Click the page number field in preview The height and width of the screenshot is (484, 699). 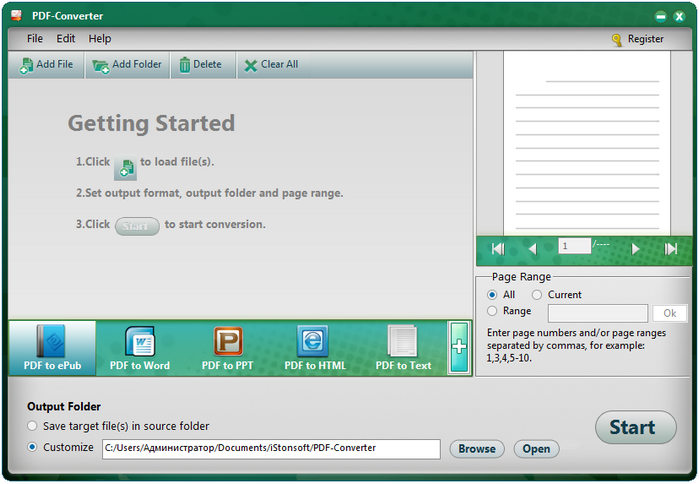(574, 246)
